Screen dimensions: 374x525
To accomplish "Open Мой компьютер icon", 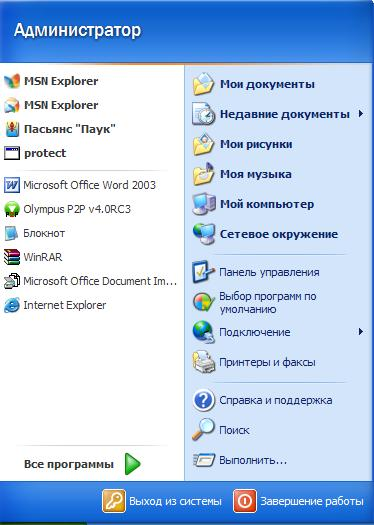I will tap(204, 204).
